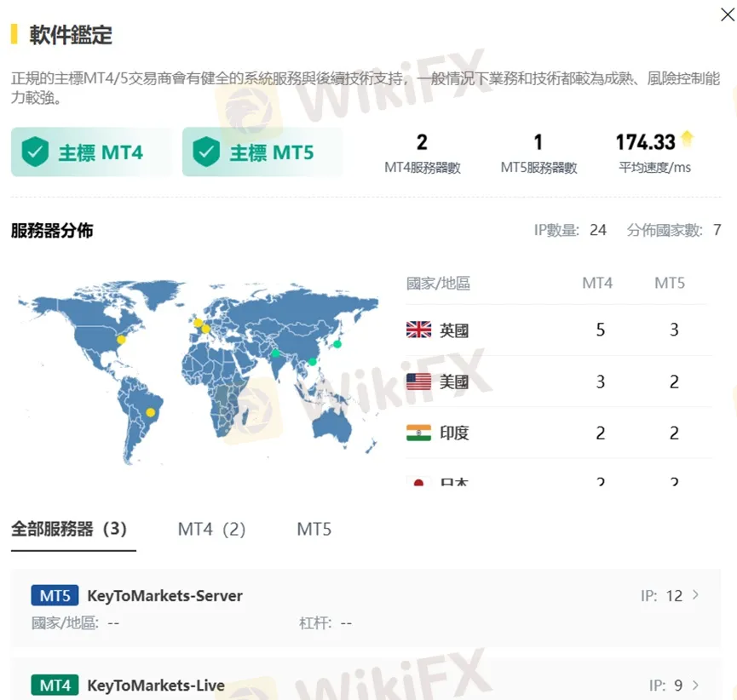Viewport: 737px width, 700px height.
Task: Click the green server dot in Japan
Action: pos(337,344)
